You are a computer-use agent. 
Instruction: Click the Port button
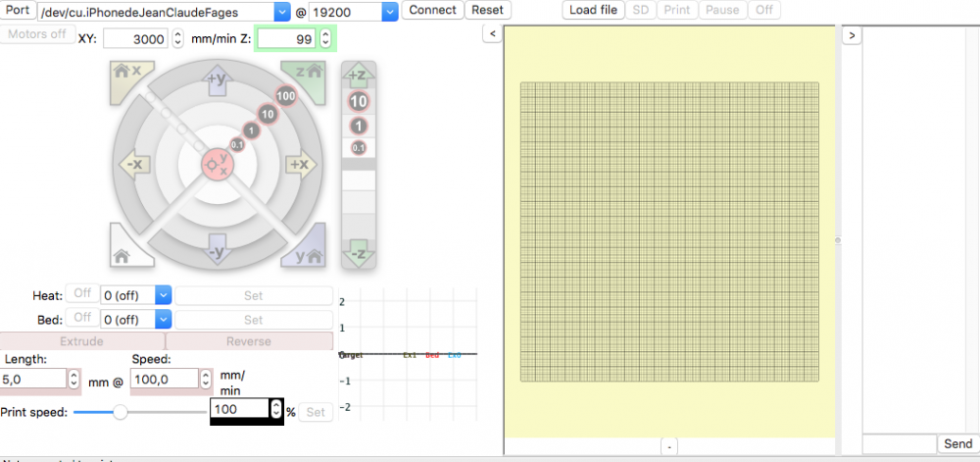(x=18, y=10)
